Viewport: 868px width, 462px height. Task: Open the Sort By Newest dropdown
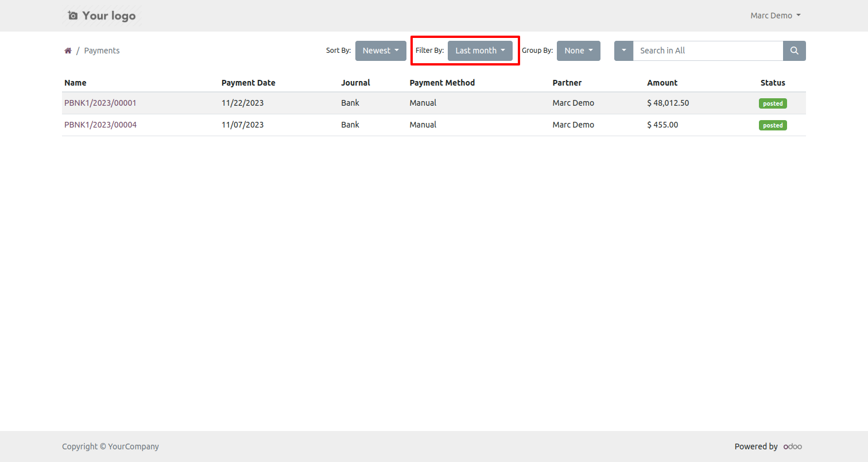(381, 51)
